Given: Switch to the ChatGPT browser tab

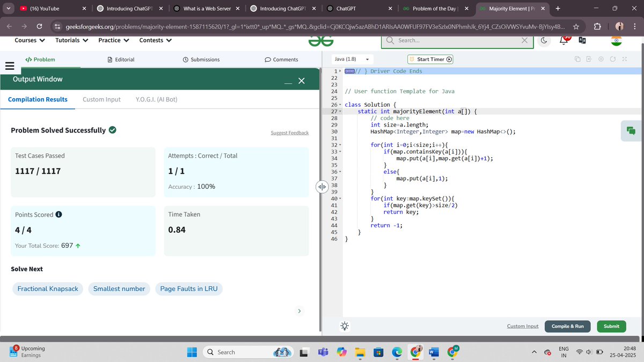Looking at the screenshot, I should (359, 9).
